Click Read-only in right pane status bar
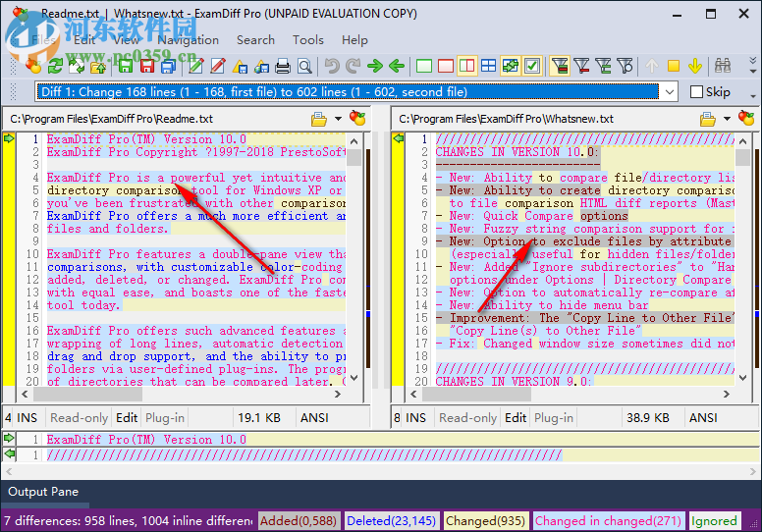Screen dimensions: 762x532 [468, 418]
